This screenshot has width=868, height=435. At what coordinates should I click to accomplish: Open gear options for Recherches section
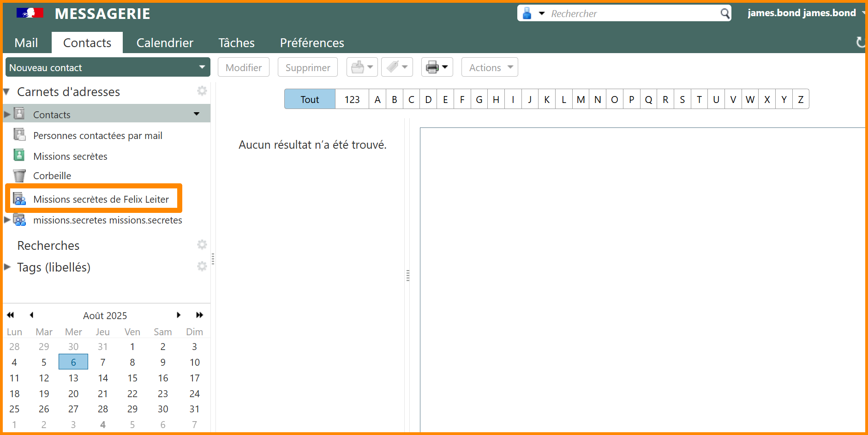202,245
